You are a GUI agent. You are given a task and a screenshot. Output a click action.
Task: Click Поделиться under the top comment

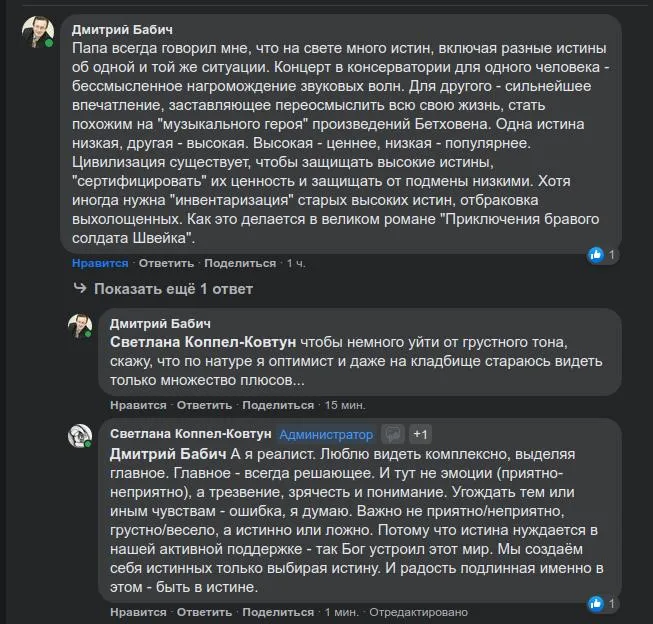click(x=240, y=263)
